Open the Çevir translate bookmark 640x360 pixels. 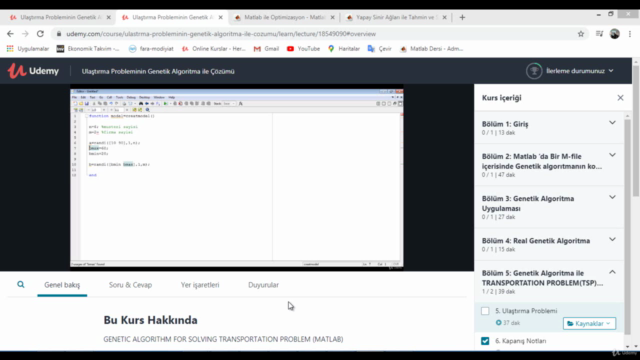click(380, 49)
